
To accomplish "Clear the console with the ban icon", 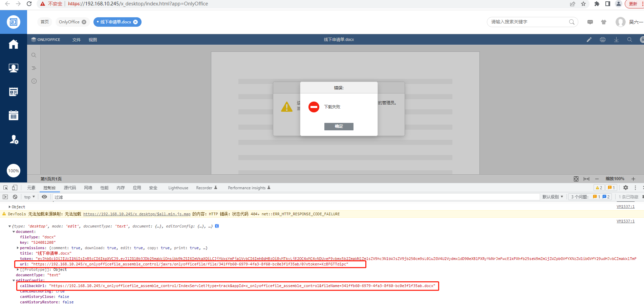I will (15, 197).
